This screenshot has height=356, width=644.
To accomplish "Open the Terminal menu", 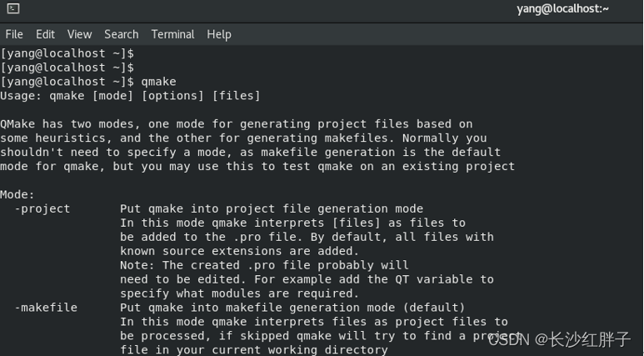I will pos(172,34).
